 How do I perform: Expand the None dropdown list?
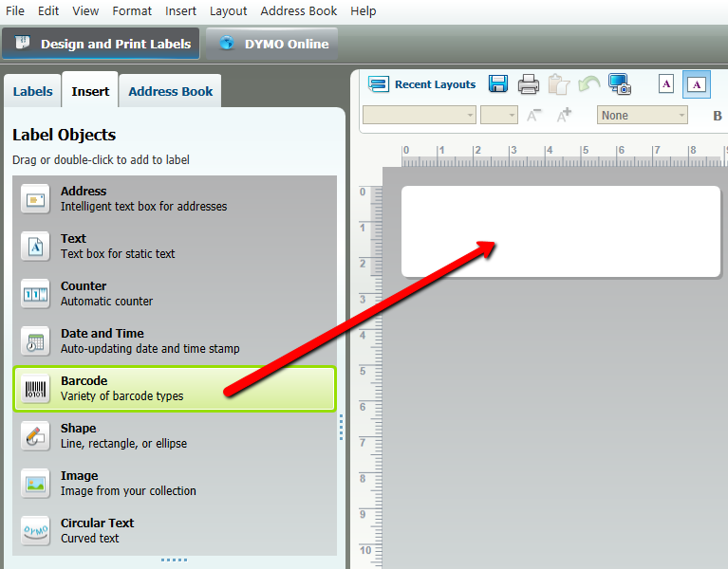point(643,116)
